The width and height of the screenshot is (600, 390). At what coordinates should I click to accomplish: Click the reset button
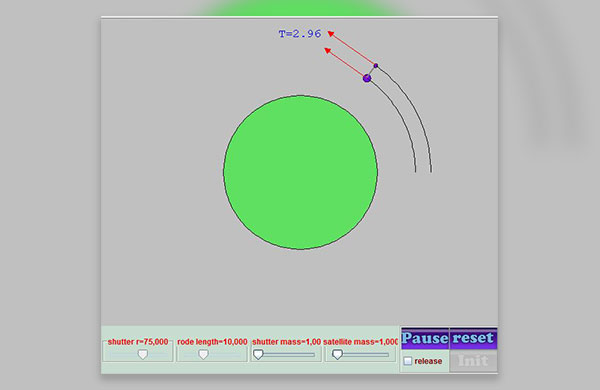click(473, 338)
